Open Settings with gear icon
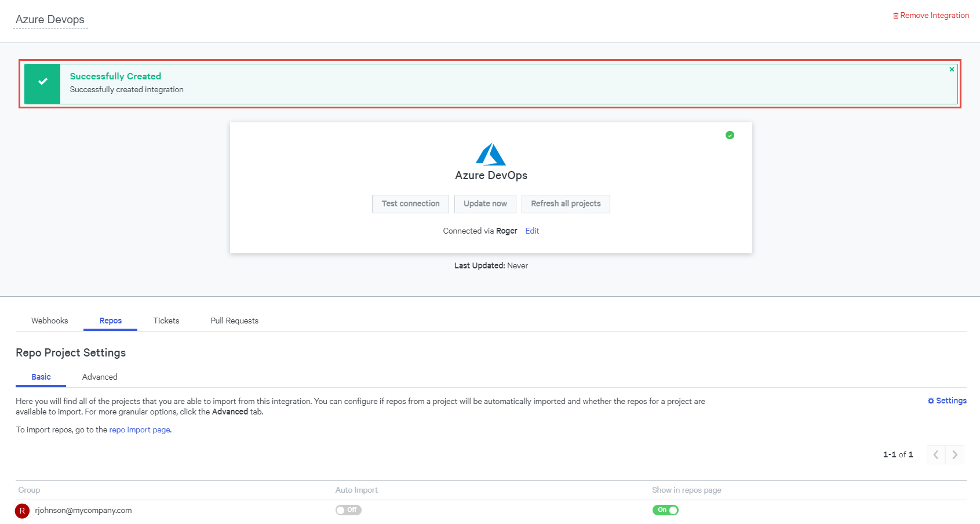 coord(947,401)
